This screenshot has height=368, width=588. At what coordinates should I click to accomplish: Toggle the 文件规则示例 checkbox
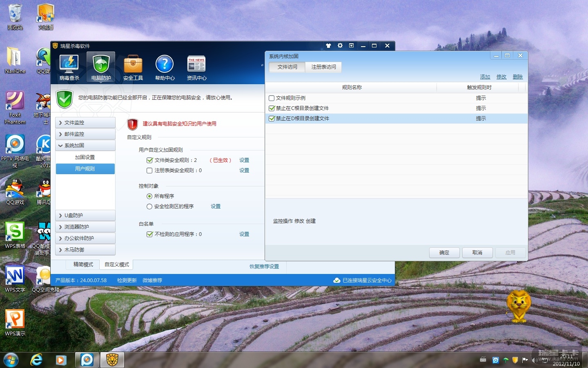[x=272, y=98]
